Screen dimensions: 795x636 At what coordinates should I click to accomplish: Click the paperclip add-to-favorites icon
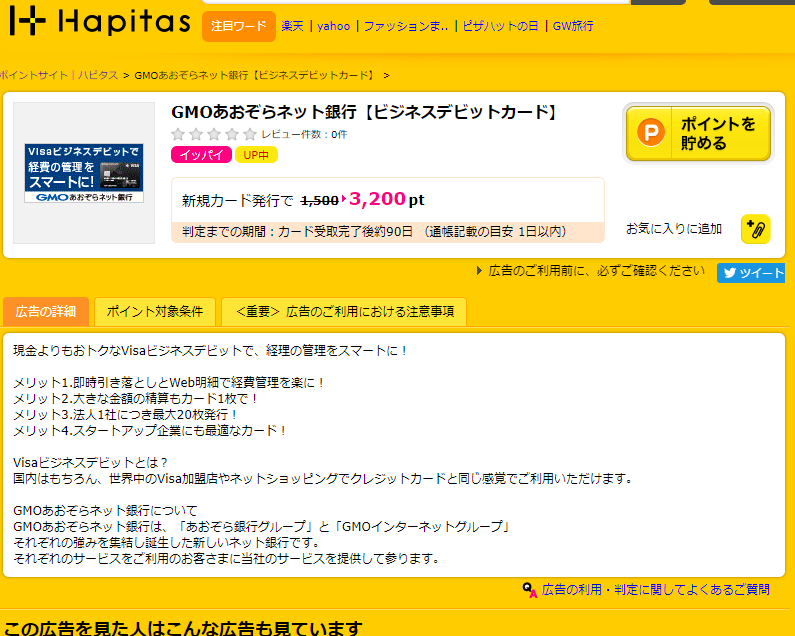click(x=755, y=229)
